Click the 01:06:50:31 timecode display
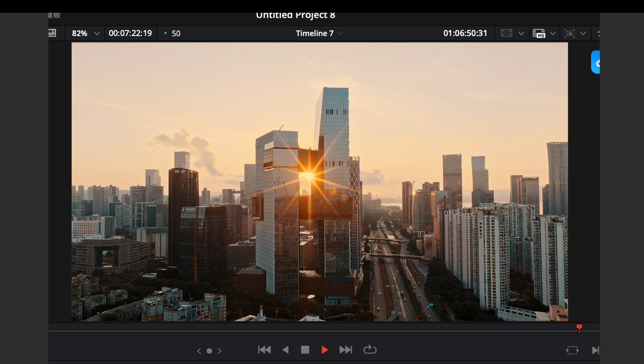The height and width of the screenshot is (364, 644). 465,33
